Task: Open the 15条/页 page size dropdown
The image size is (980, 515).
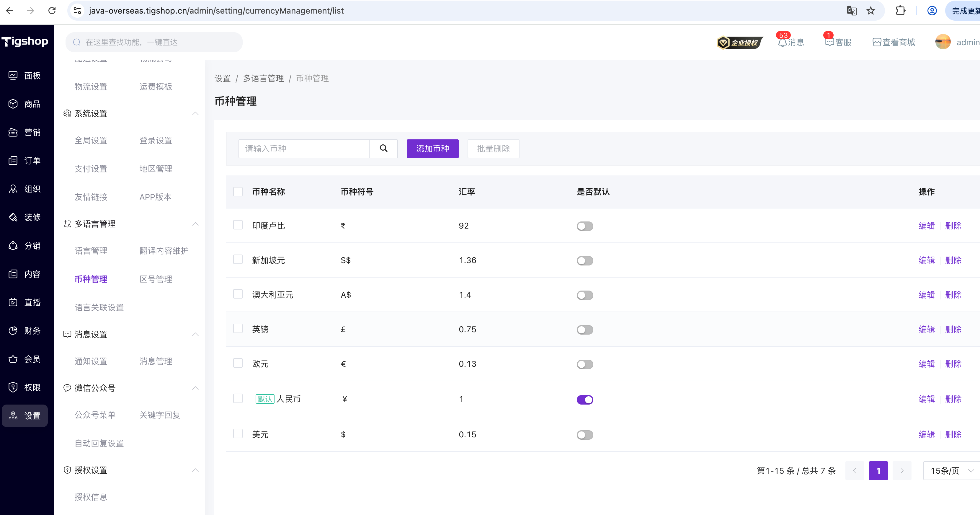Action: click(951, 471)
